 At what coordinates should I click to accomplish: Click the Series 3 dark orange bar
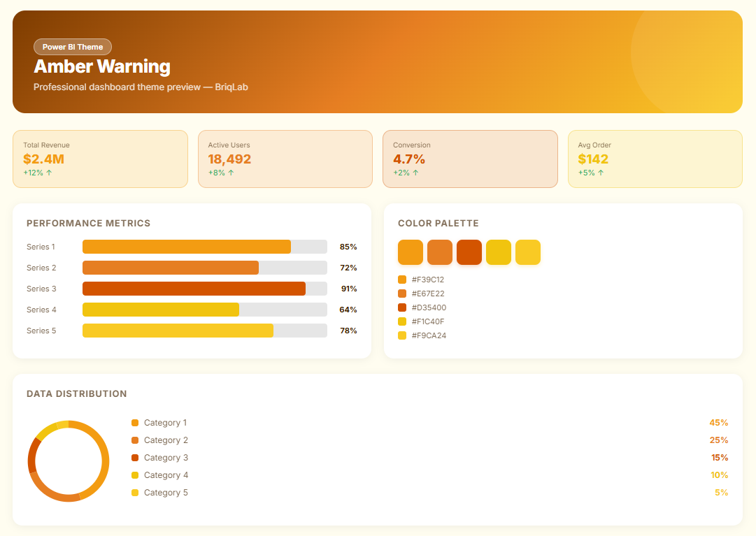tap(194, 289)
